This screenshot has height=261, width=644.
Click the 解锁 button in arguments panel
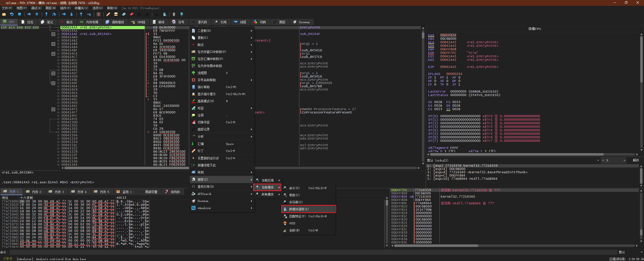pos(636,160)
